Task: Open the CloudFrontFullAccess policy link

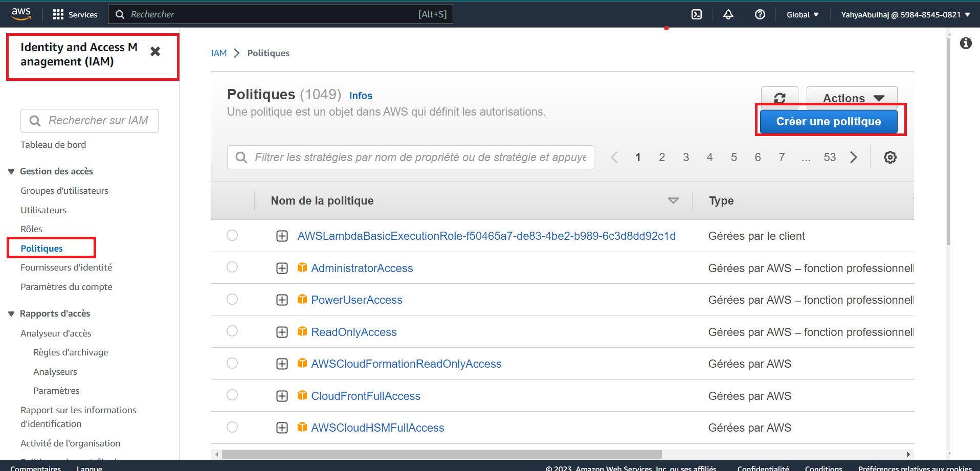Action: [x=366, y=396]
